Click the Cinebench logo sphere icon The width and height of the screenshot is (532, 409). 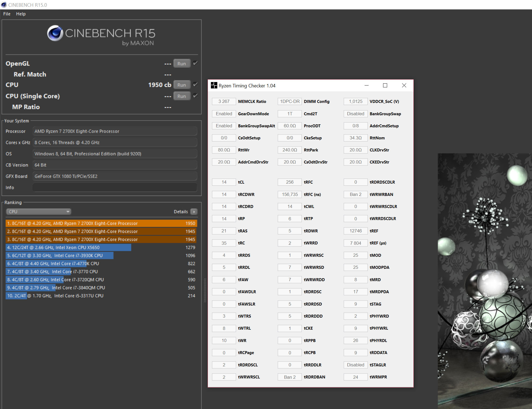[x=55, y=33]
